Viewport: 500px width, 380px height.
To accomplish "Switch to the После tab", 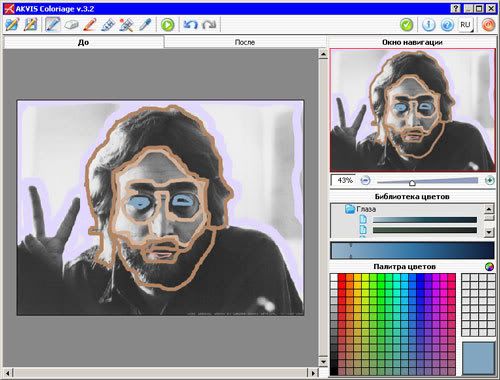I will point(245,42).
